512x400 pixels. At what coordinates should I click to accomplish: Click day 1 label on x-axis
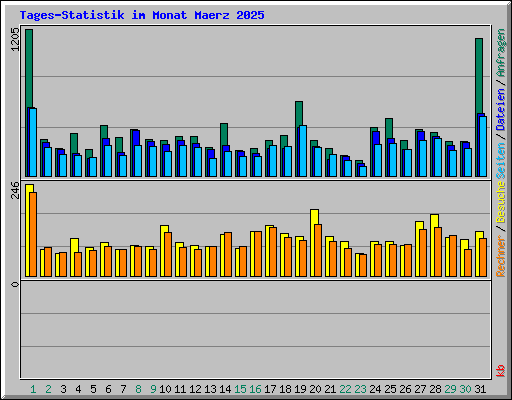[33, 389]
